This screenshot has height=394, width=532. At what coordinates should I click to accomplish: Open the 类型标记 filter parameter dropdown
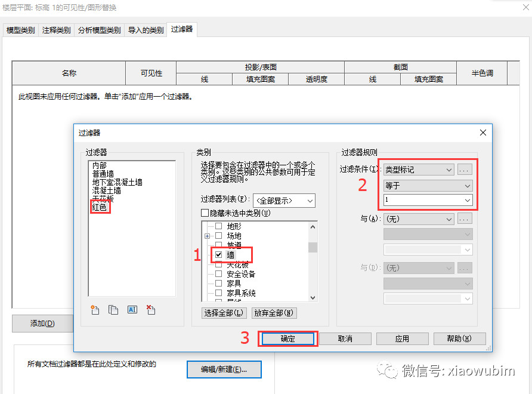(x=419, y=170)
